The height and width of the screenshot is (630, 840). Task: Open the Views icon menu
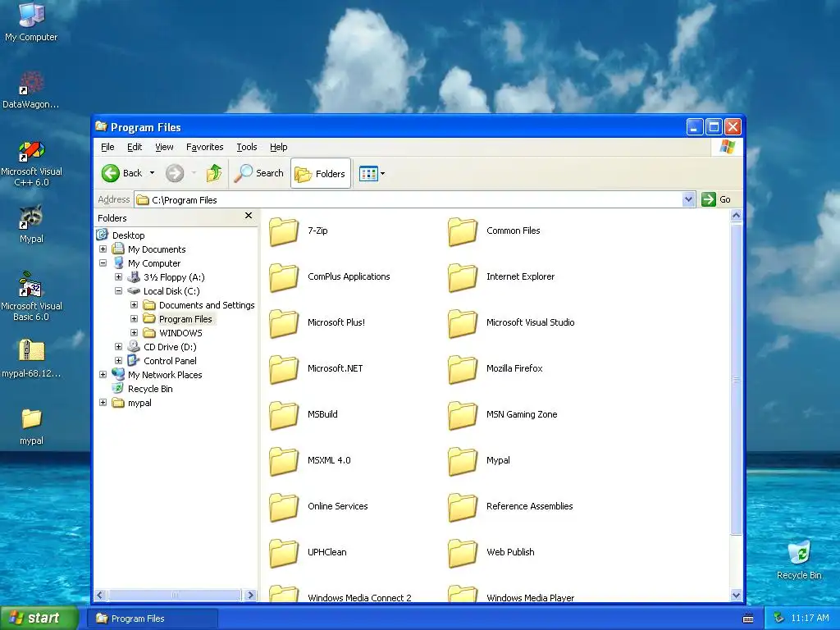tap(372, 174)
